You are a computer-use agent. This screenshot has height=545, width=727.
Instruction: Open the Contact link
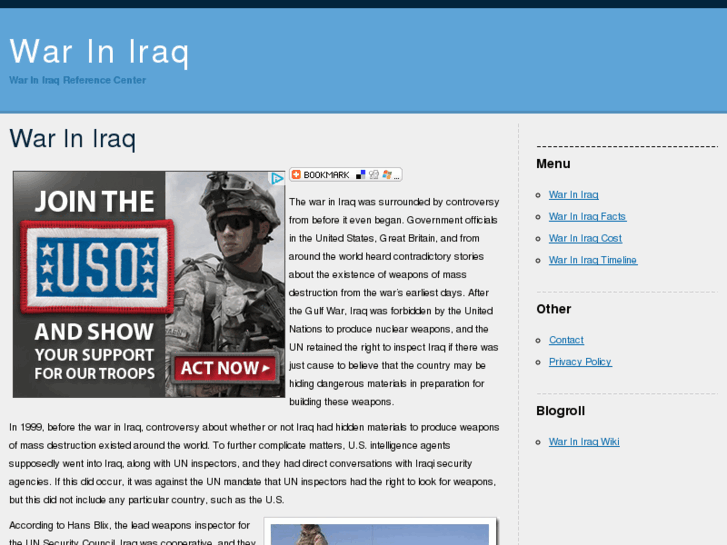[566, 340]
